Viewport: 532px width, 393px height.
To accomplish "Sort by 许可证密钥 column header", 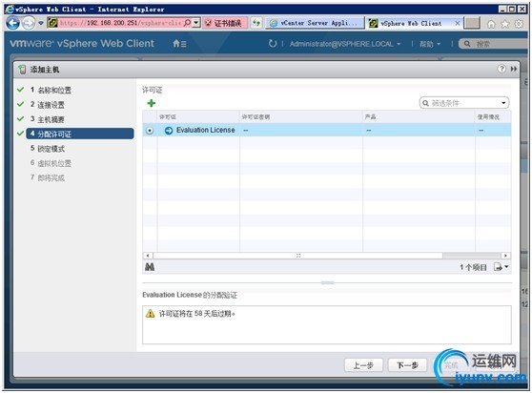I will [x=301, y=116].
